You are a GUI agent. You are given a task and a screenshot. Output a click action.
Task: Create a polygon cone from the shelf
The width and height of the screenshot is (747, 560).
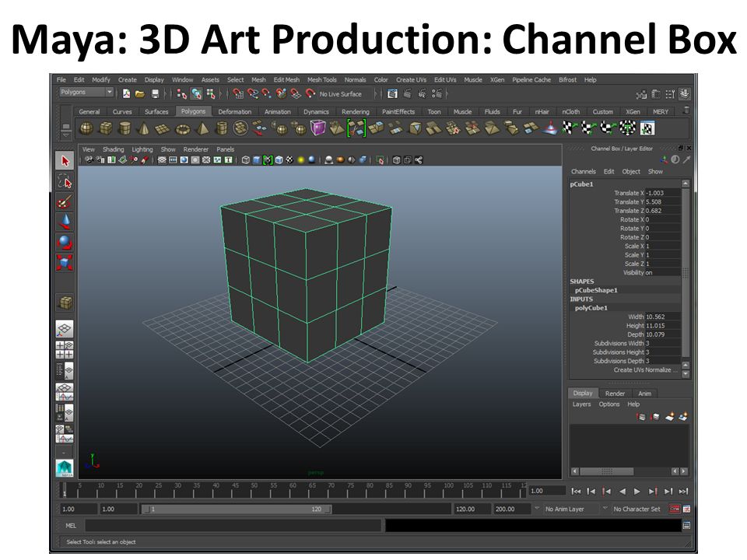pyautogui.click(x=143, y=128)
